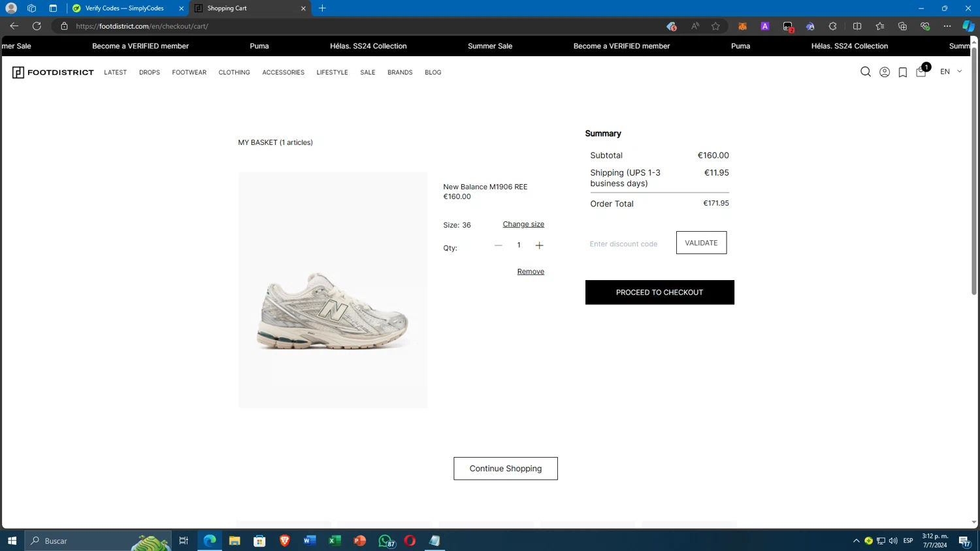The width and height of the screenshot is (980, 551).
Task: Open browser collections icon
Action: 902,26
